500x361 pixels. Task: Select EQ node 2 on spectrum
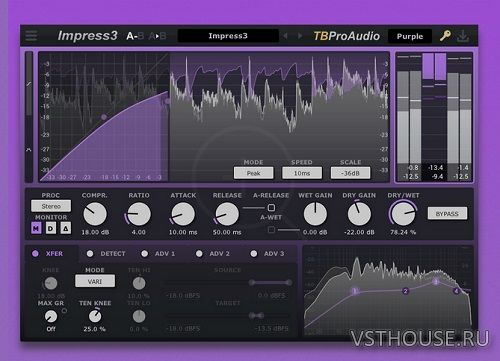tap(405, 291)
